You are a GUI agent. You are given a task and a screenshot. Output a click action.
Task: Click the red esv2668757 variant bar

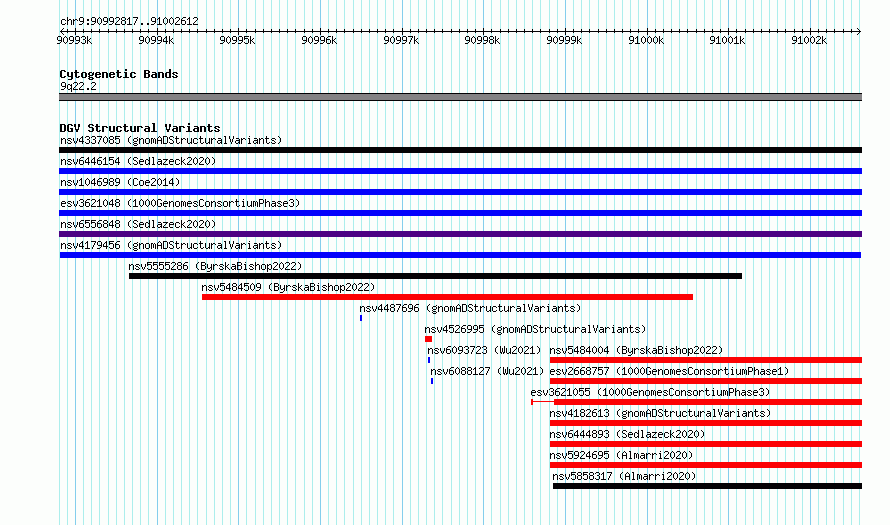(x=706, y=381)
